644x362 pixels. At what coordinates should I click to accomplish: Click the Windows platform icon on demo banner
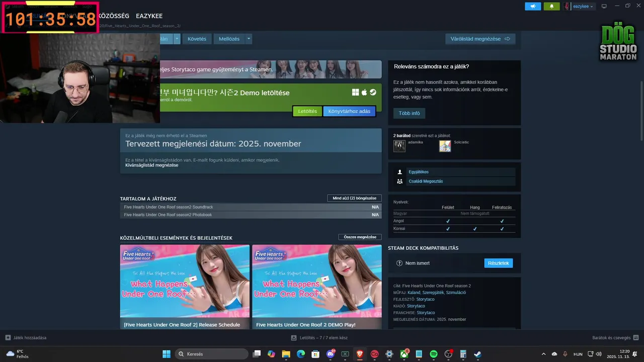pyautogui.click(x=355, y=93)
